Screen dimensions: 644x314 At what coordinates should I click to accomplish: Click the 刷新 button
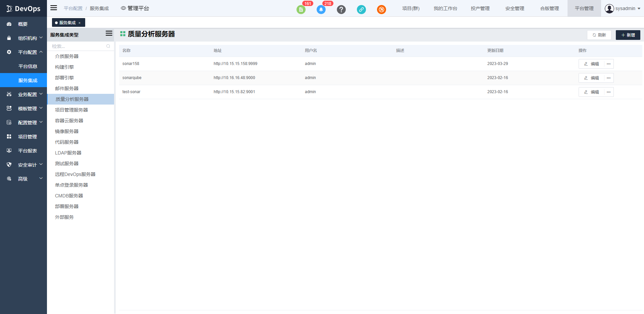pyautogui.click(x=599, y=35)
